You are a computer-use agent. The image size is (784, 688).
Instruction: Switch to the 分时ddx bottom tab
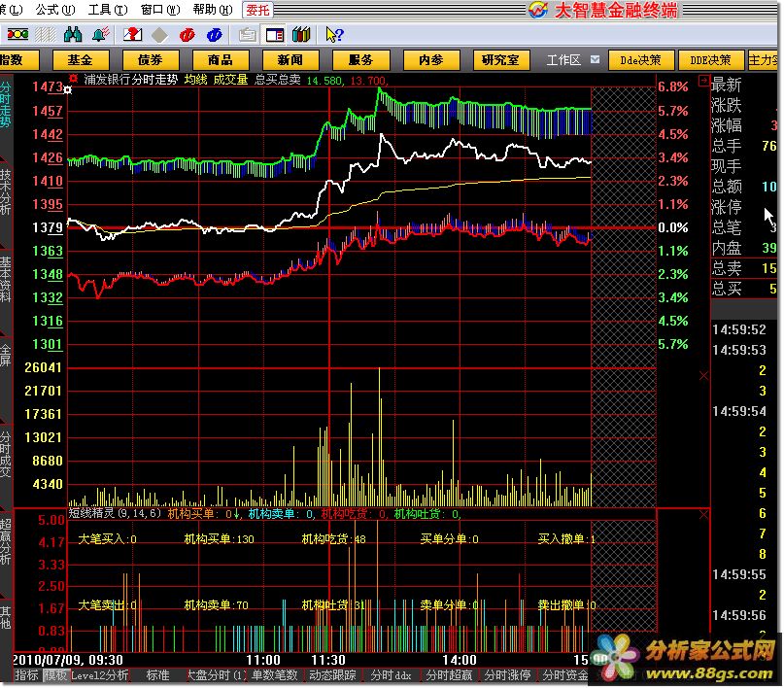(x=391, y=675)
